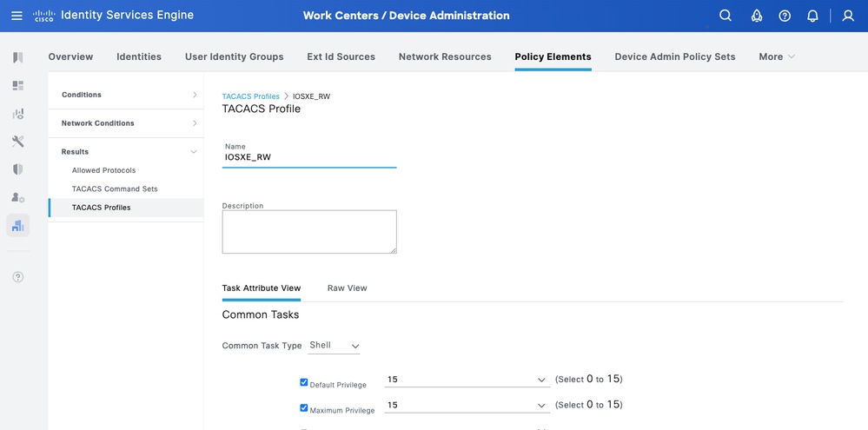Open the wrench-and-screwdriver tools sidebar icon

tap(18, 142)
